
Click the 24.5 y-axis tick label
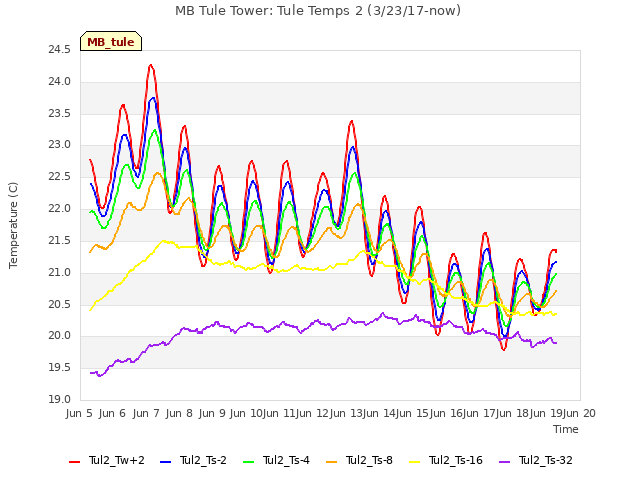[59, 50]
